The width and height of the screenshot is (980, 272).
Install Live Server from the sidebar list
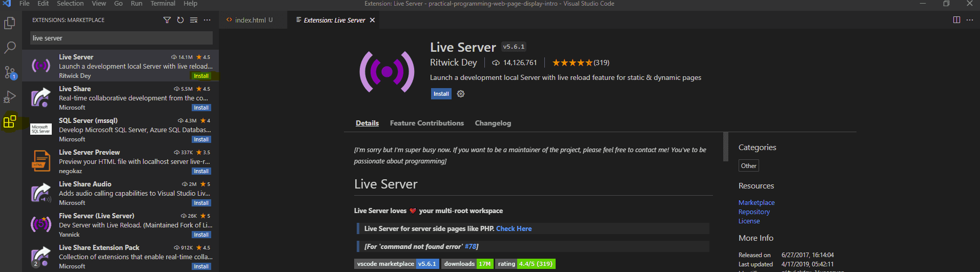201,76
